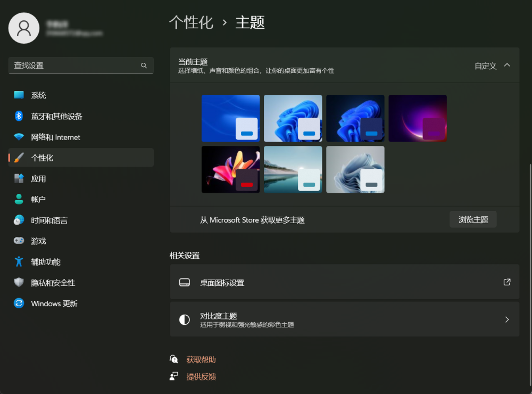Select the dark blue bloom theme
Screen dimensions: 532x394
355,118
